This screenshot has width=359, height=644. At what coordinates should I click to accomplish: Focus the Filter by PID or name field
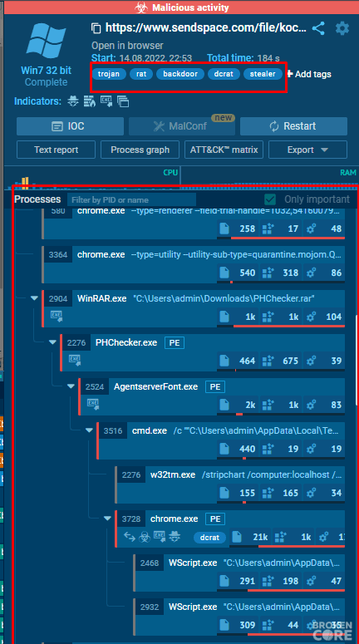(x=131, y=200)
